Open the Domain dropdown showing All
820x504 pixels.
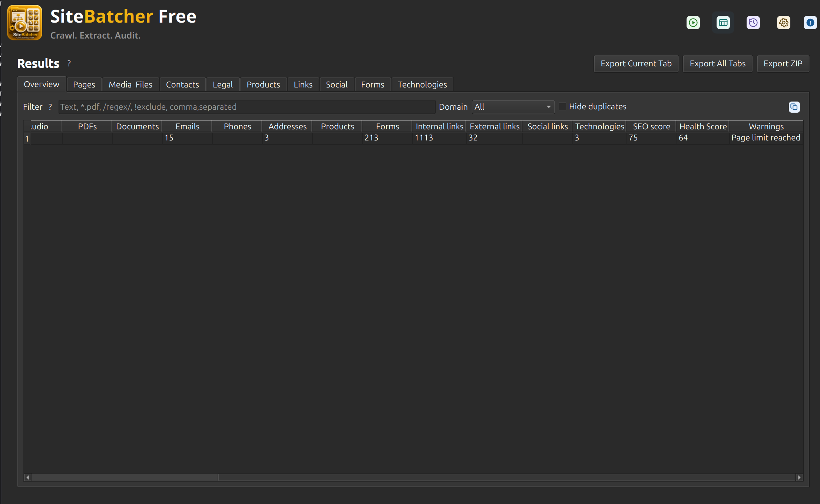pyautogui.click(x=513, y=107)
